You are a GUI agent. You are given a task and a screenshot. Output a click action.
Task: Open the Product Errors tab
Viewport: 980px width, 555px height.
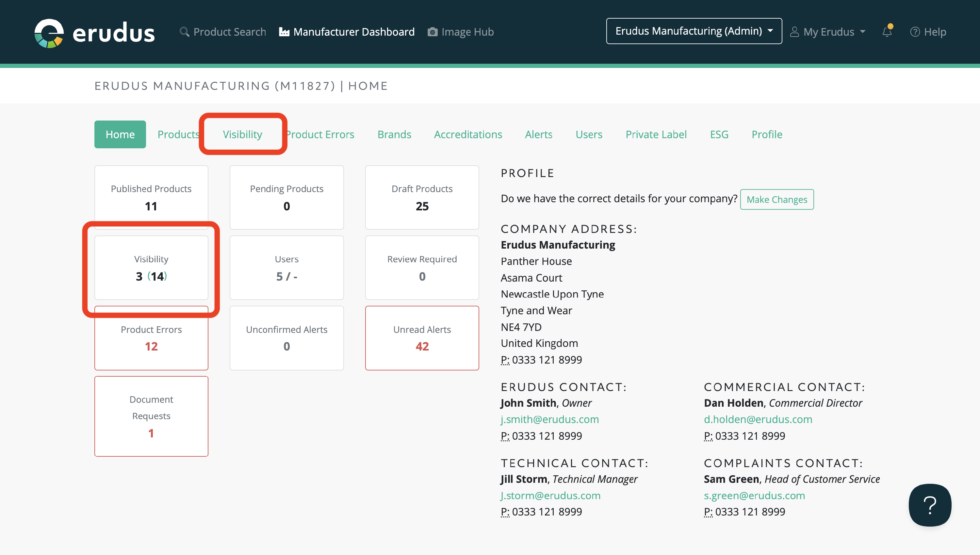click(x=320, y=134)
